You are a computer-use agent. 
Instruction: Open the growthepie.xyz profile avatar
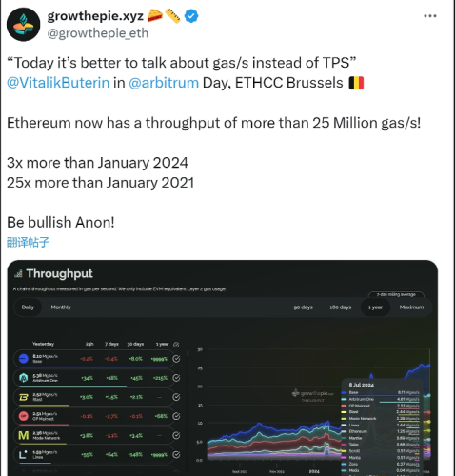click(23, 25)
